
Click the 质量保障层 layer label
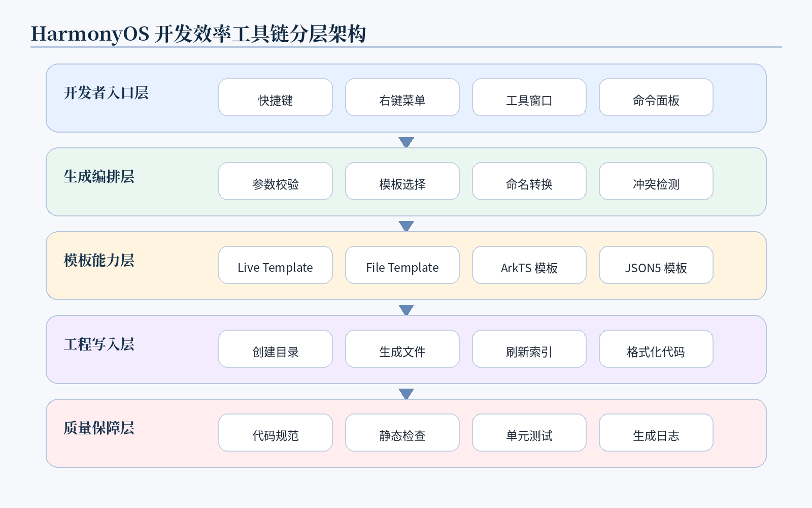(x=99, y=428)
